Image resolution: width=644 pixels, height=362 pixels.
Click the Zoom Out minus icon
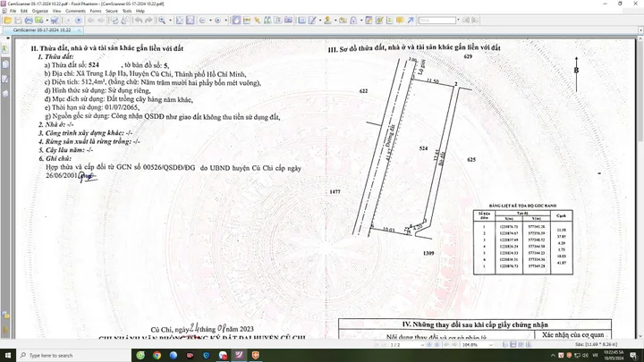[202, 20]
